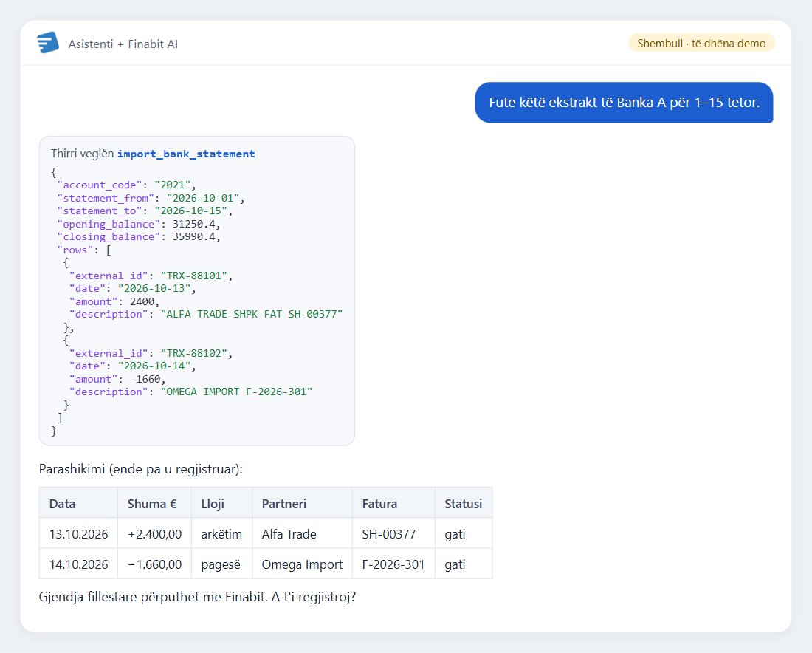Screen dimensions: 812x653
Task: Click the amount cell −1.660,00
Action: 155,564
